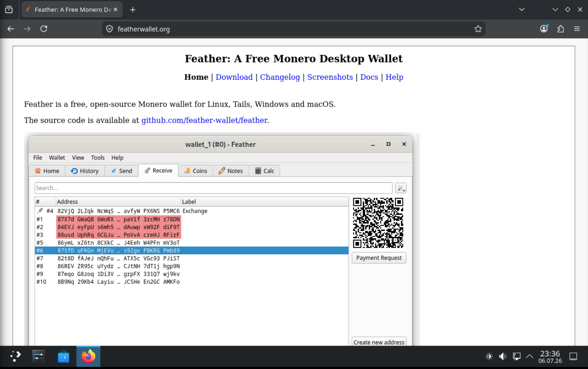Click the Address column header
Viewport: 588px width, 369px height.
point(118,202)
